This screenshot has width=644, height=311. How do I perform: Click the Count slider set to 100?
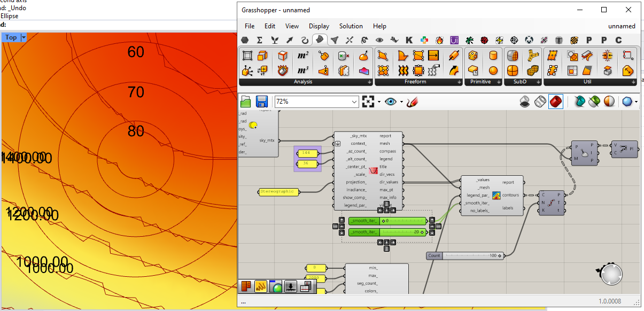(465, 255)
